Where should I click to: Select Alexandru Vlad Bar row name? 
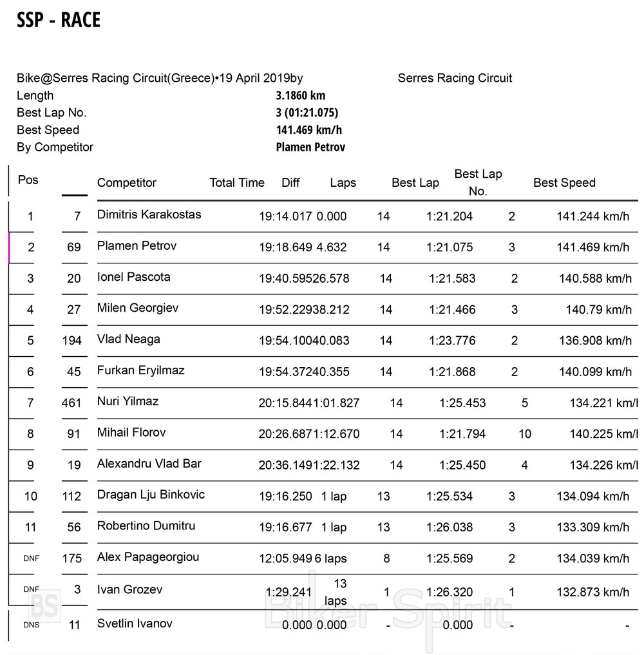coord(149,464)
